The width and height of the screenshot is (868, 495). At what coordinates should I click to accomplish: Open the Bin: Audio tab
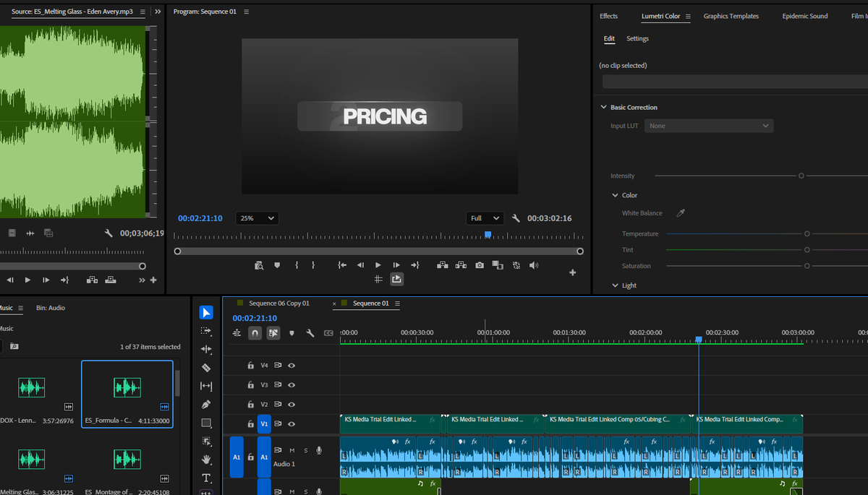51,308
